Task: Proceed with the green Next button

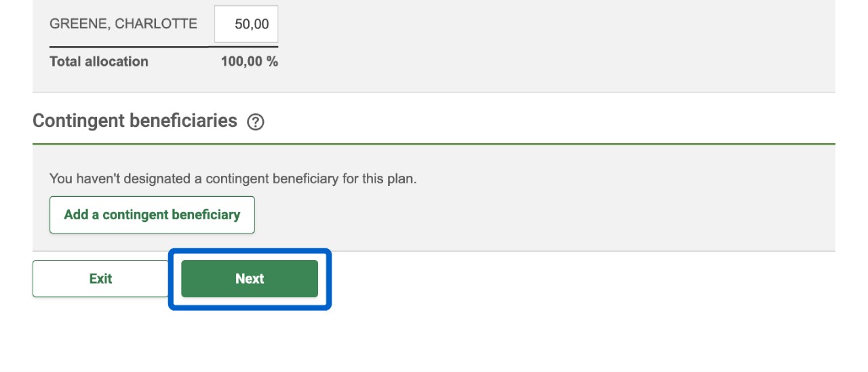Action: click(x=250, y=278)
